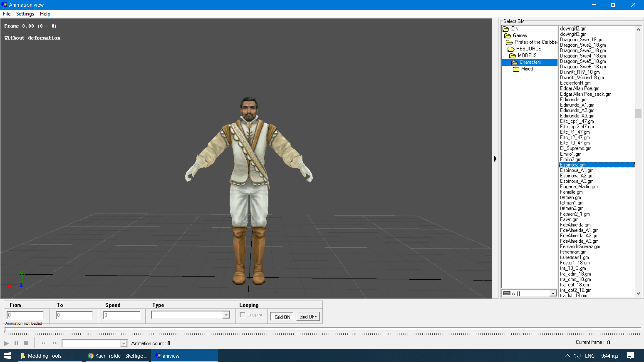Turn the grid off
This screenshot has width=644, height=362.
click(x=308, y=317)
